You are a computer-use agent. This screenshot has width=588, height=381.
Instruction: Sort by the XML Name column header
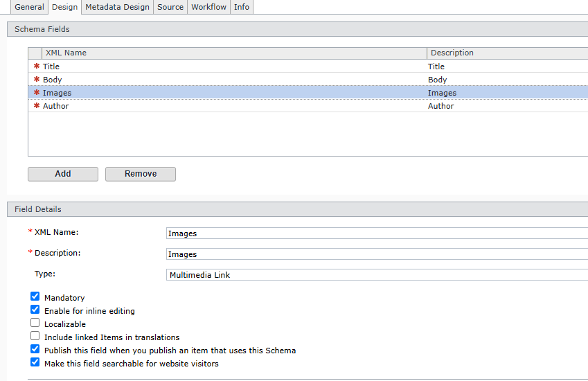click(66, 53)
